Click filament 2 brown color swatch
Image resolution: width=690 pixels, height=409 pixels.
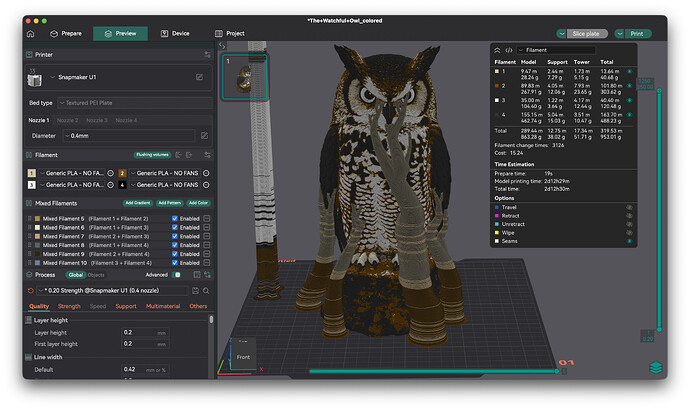(122, 173)
